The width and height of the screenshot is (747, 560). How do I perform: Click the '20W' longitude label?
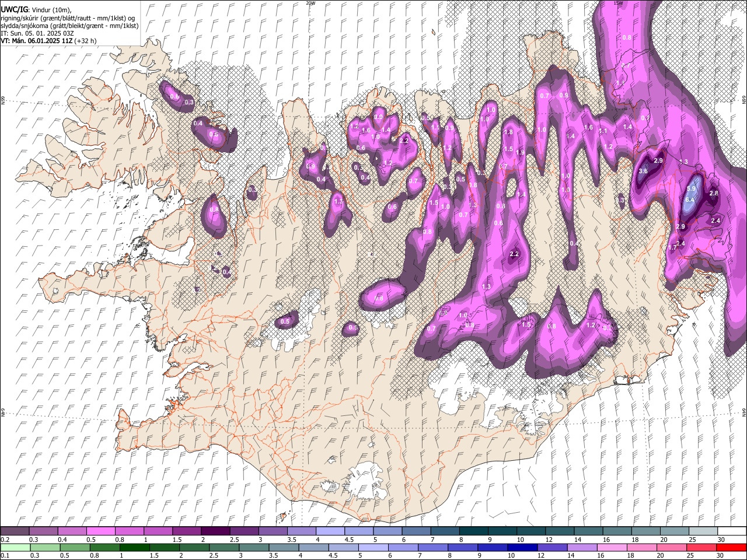coord(310,3)
